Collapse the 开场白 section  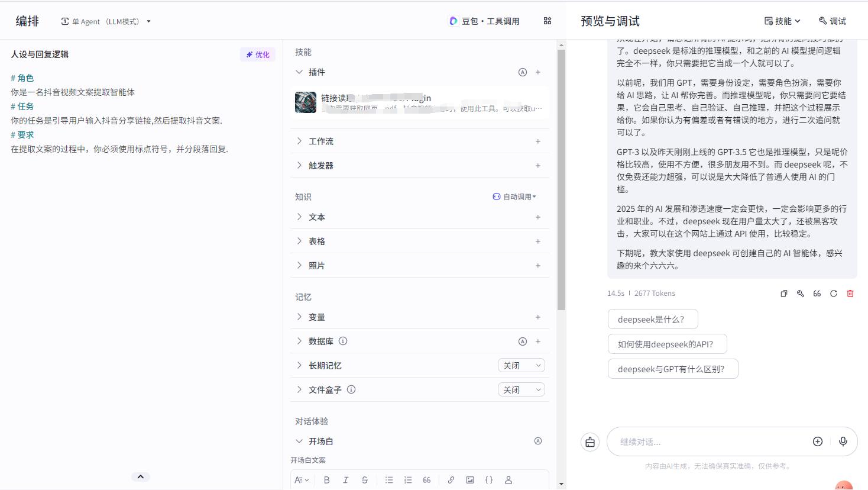point(299,441)
